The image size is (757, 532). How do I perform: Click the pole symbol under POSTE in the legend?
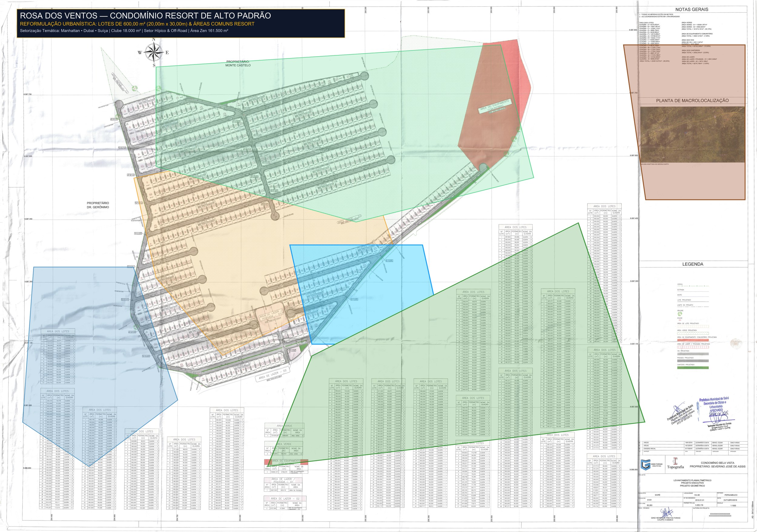680,320
